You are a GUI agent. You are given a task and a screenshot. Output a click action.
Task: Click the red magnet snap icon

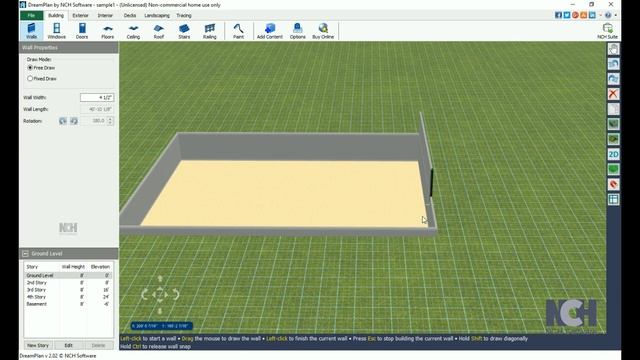(x=613, y=184)
